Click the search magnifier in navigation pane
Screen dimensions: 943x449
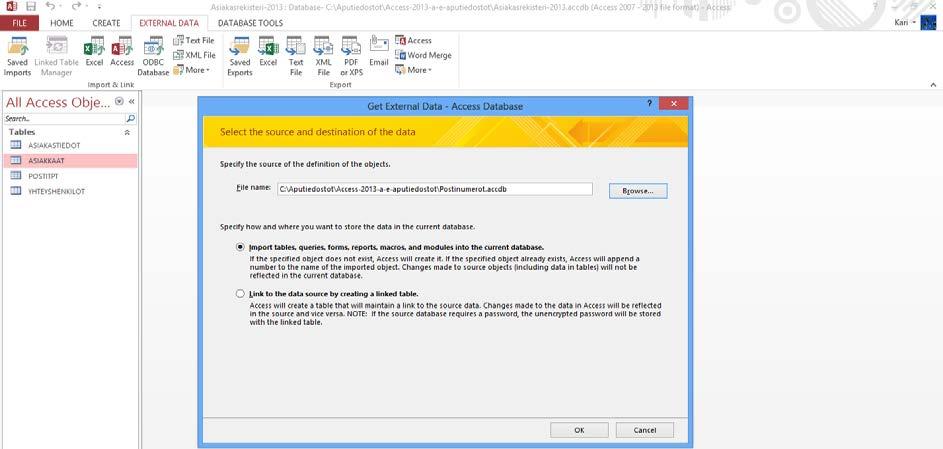tap(131, 118)
